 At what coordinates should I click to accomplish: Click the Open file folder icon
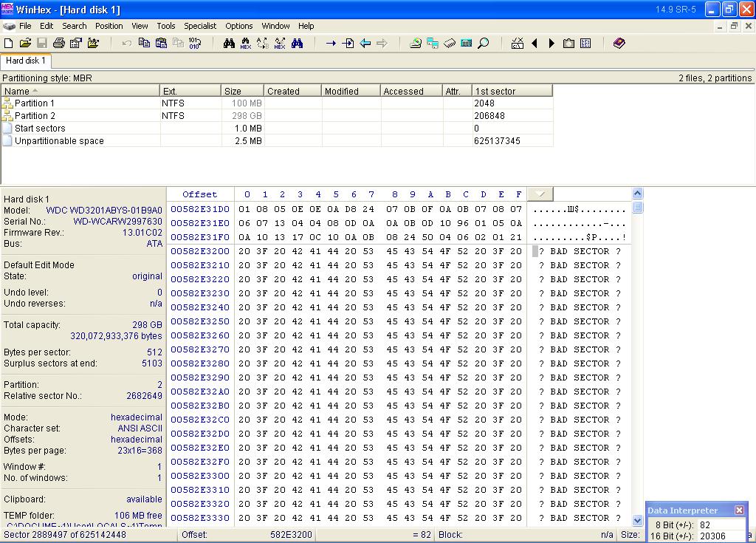pyautogui.click(x=25, y=44)
